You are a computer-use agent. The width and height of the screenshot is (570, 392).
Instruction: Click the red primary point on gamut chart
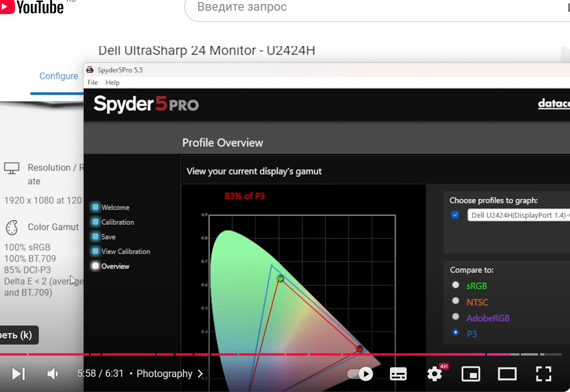359,348
